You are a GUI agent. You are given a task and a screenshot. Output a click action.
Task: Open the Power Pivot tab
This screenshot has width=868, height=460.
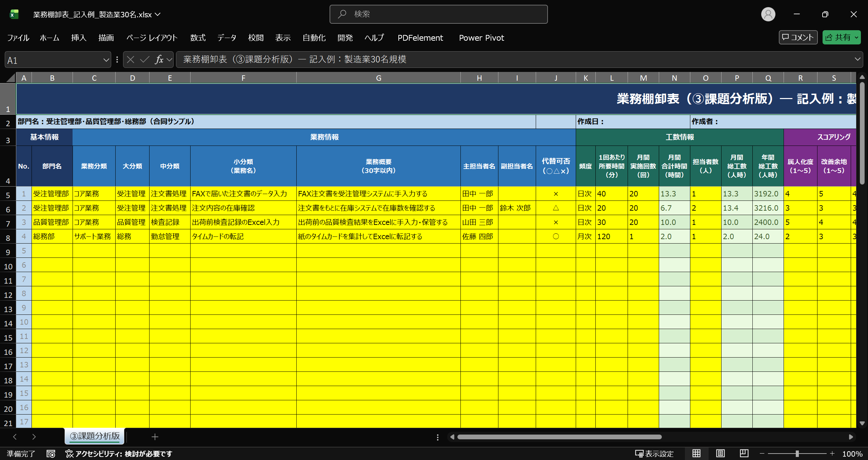(x=481, y=38)
